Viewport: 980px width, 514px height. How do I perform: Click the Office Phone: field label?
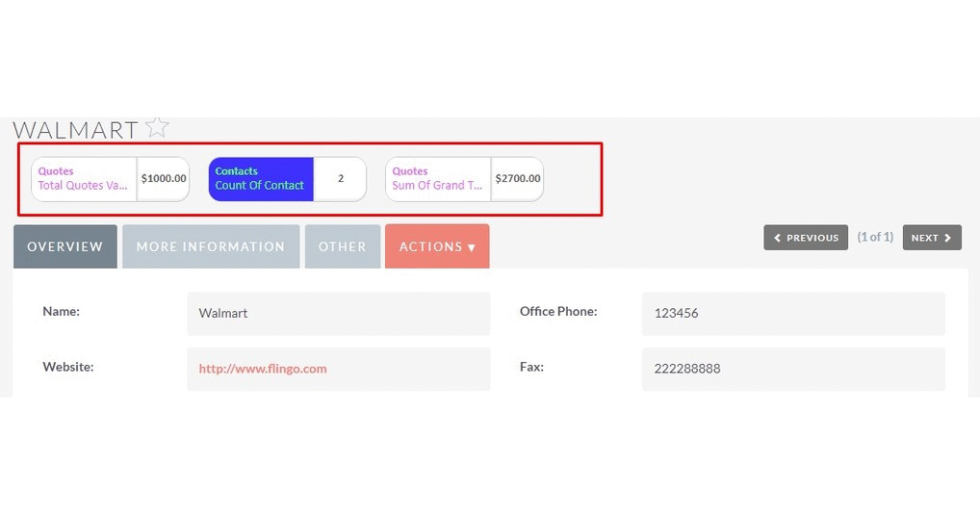pyautogui.click(x=558, y=311)
